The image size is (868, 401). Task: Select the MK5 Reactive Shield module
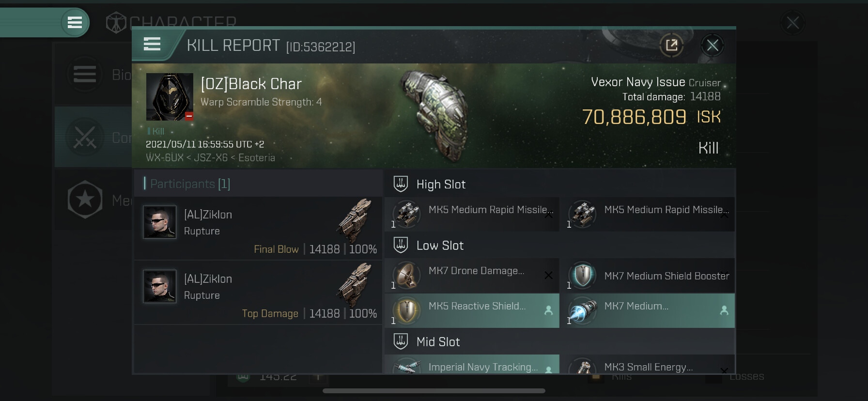[472, 310]
